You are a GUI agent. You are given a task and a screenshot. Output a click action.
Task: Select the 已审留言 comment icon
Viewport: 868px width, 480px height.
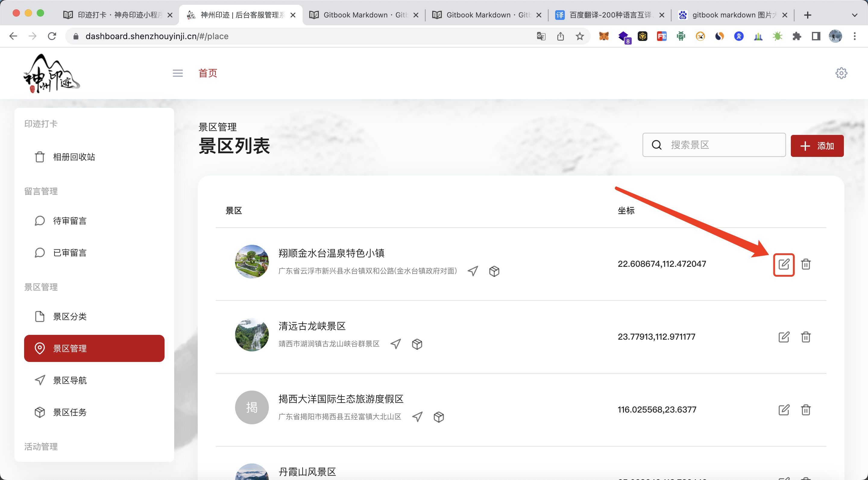pyautogui.click(x=40, y=252)
